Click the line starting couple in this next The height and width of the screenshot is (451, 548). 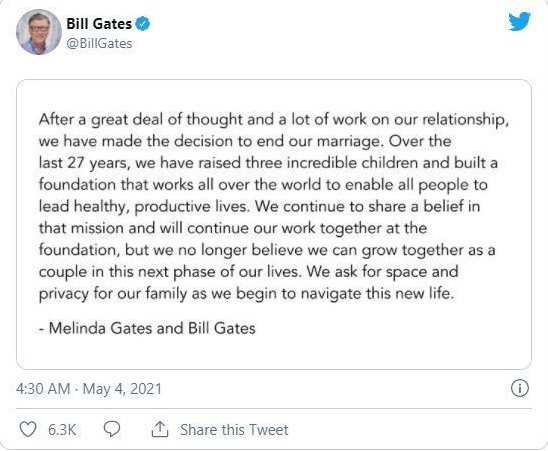click(248, 272)
